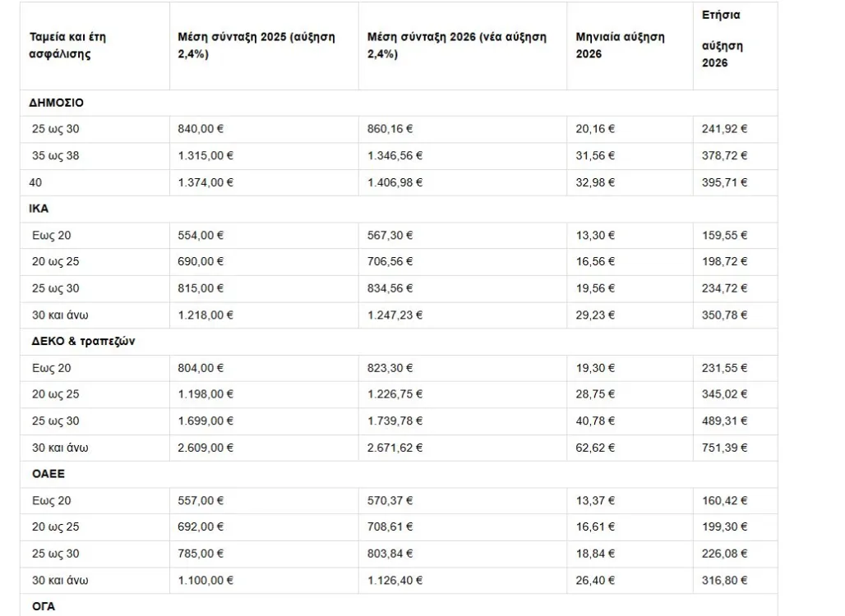
Task: Click the "Ταμεία και έτη ασφάλισης" column header
Action: [x=69, y=46]
